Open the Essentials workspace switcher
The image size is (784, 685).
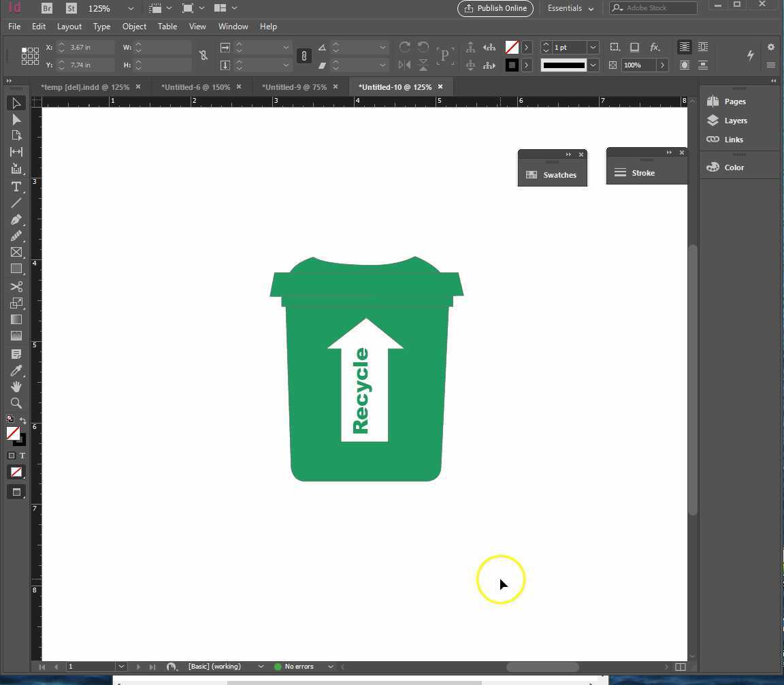pos(569,8)
